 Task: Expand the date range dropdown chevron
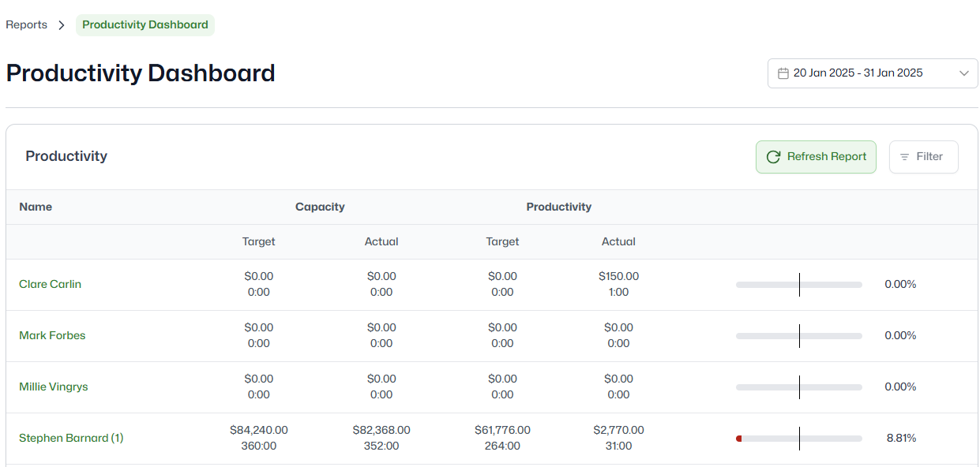tap(963, 73)
